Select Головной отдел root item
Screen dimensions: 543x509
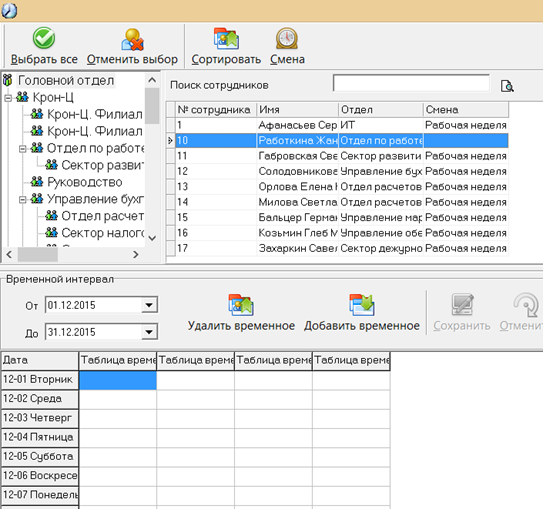pos(66,81)
